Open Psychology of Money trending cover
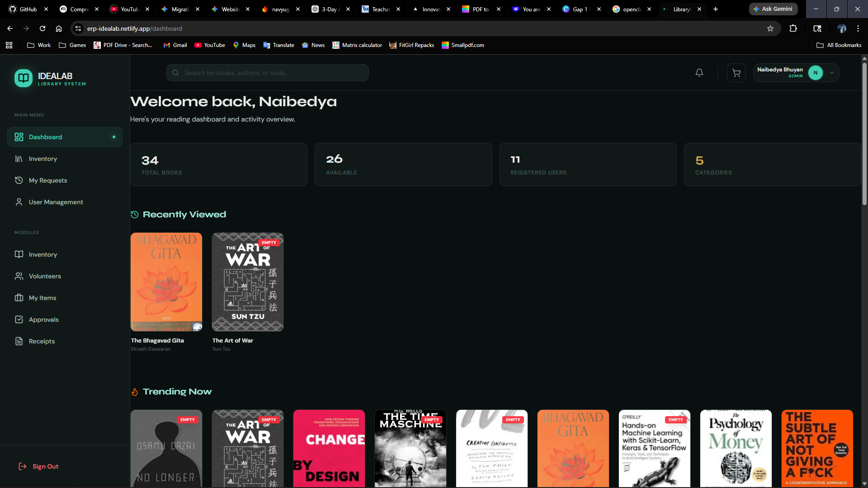The width and height of the screenshot is (868, 488). [736, 448]
